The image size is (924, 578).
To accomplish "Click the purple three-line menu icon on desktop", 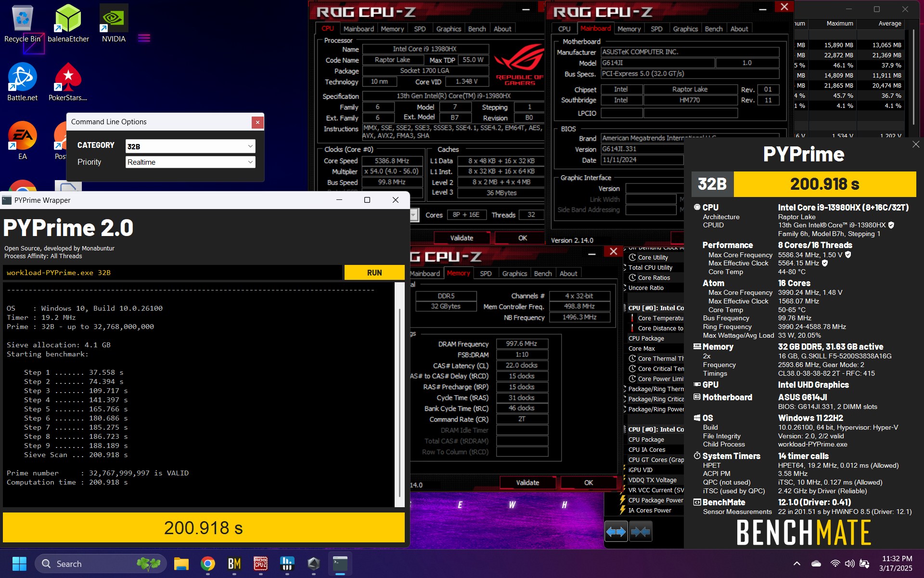I will (x=144, y=38).
